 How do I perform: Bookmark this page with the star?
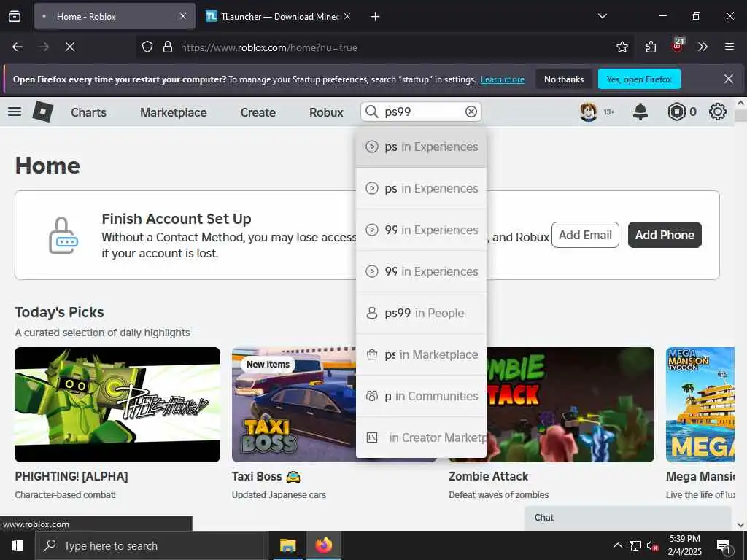pyautogui.click(x=622, y=47)
